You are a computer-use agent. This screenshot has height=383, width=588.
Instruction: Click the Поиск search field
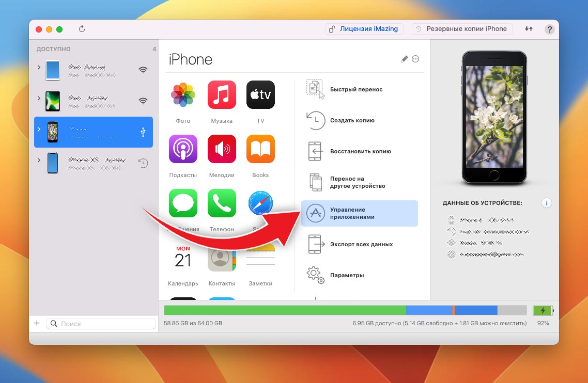101,324
